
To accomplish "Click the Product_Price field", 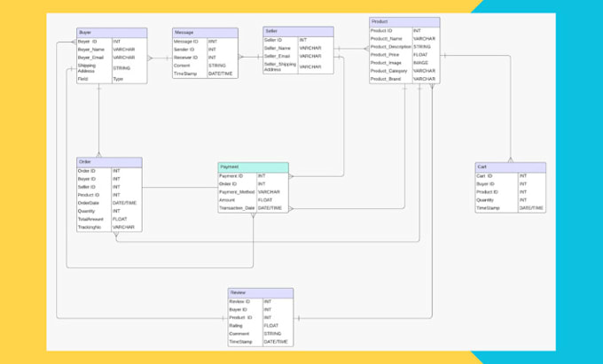I will 385,55.
